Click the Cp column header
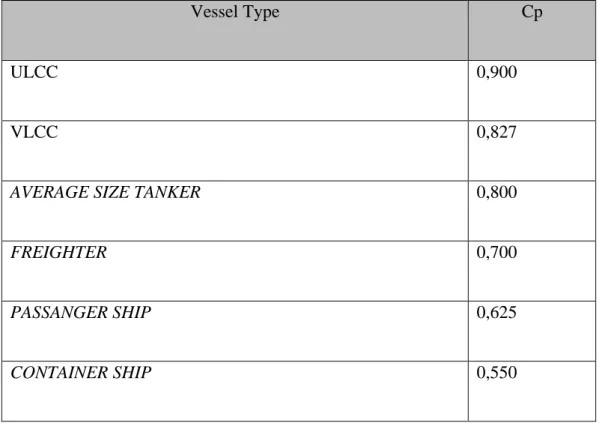 pos(532,31)
